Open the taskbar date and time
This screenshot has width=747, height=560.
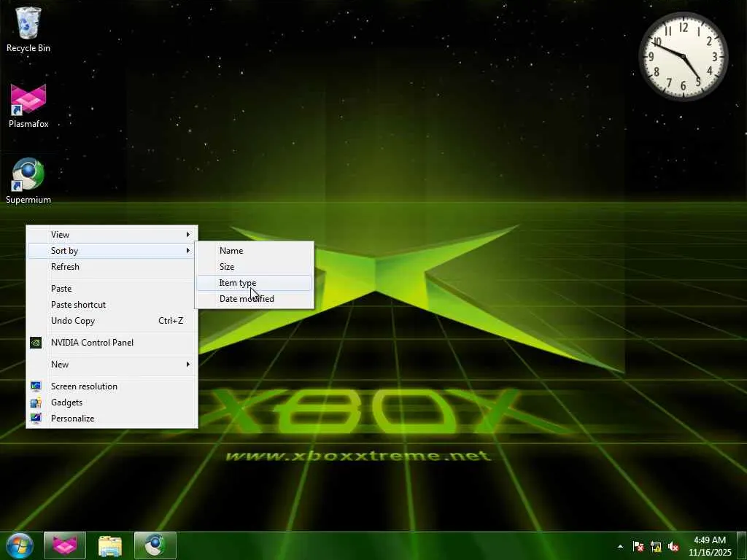tap(710, 545)
